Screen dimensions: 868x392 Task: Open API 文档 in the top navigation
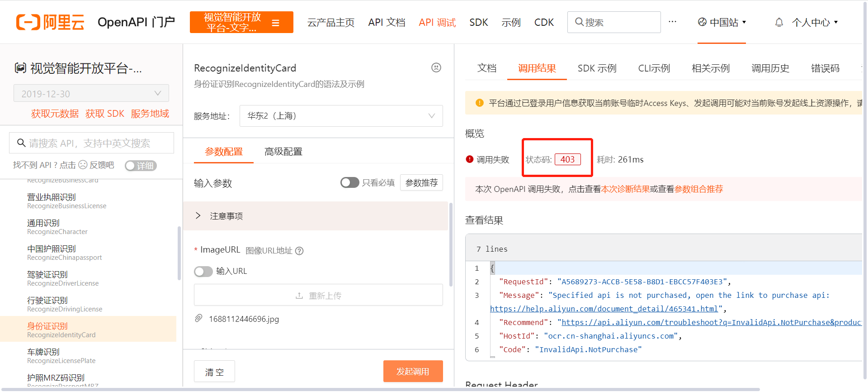click(x=387, y=22)
